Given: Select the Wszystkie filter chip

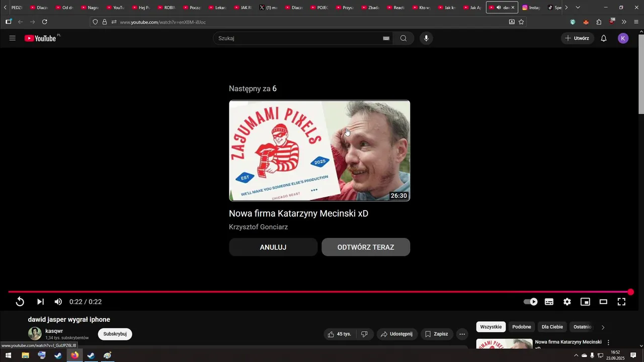Looking at the screenshot, I should (x=491, y=327).
